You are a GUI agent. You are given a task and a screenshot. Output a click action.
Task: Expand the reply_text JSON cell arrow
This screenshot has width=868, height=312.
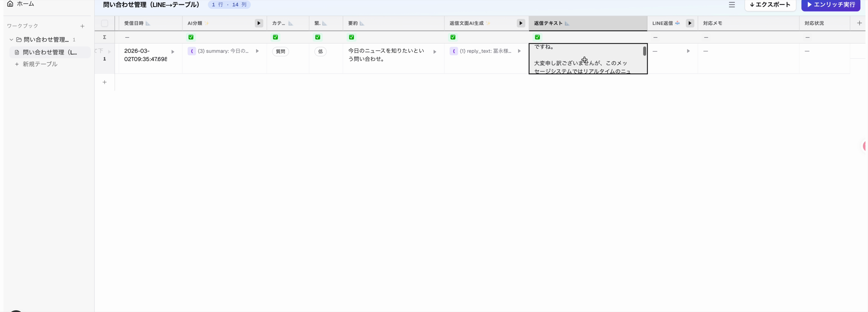click(x=519, y=51)
